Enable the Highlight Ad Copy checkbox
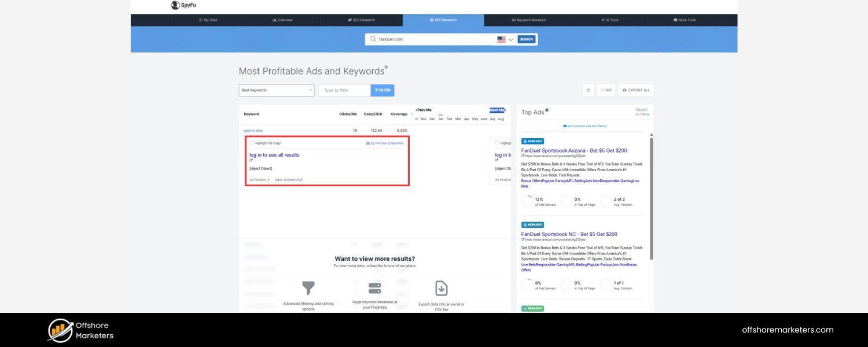Image resolution: width=868 pixels, height=347 pixels. click(x=251, y=143)
